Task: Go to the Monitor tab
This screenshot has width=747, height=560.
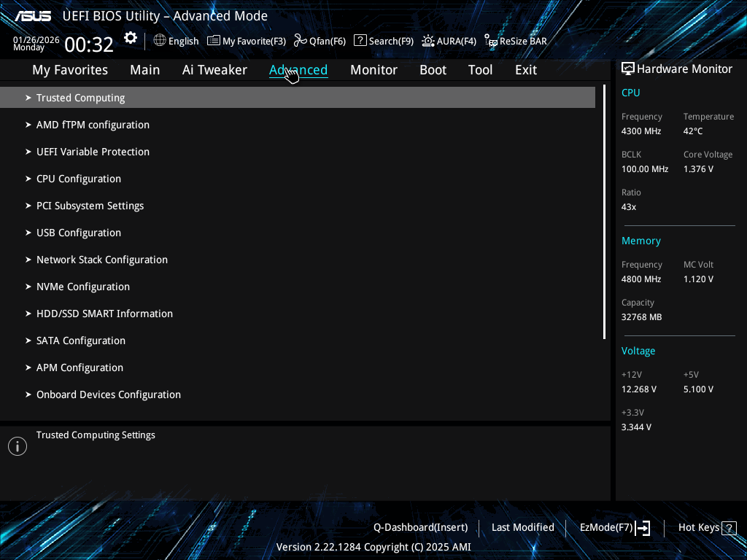Action: click(x=373, y=70)
